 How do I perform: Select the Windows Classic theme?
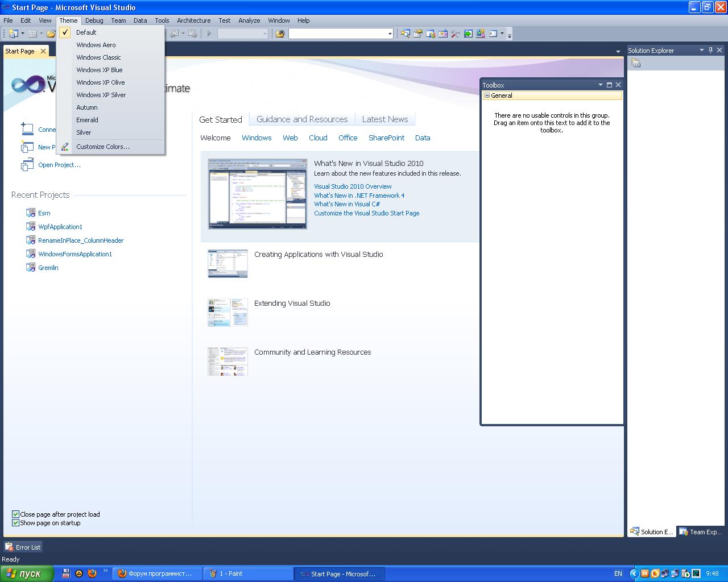(99, 57)
